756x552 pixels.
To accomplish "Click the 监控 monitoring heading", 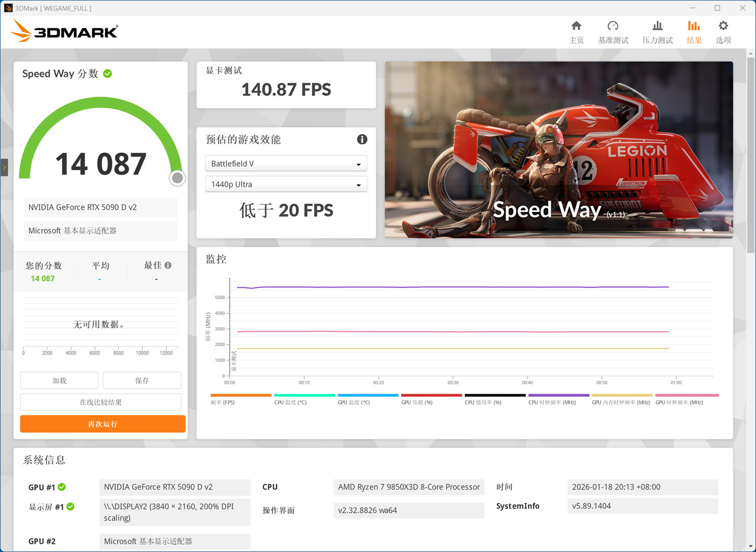I will [216, 259].
